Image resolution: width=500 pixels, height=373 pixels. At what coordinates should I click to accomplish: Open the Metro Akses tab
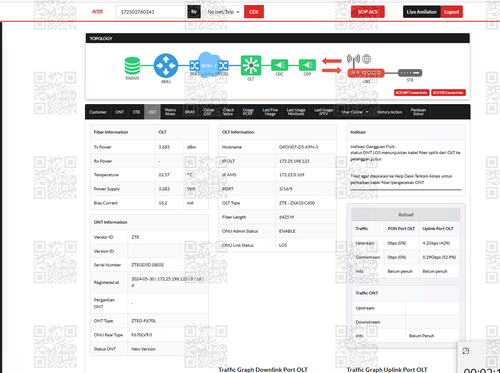coord(170,112)
